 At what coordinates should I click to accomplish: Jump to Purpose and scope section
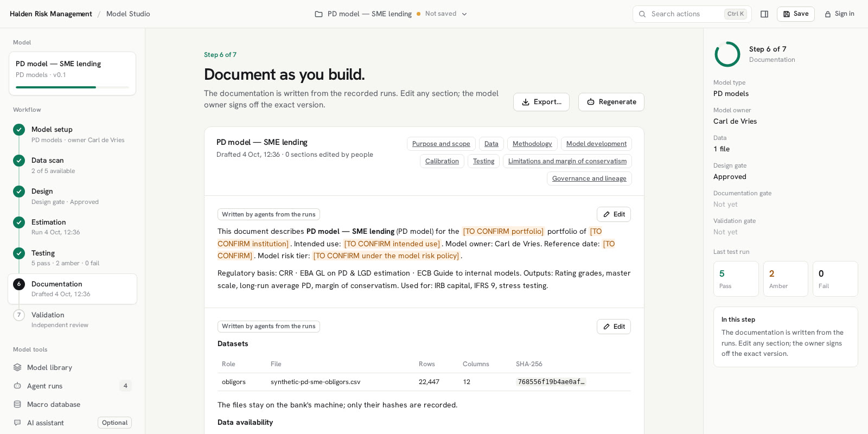coord(441,144)
